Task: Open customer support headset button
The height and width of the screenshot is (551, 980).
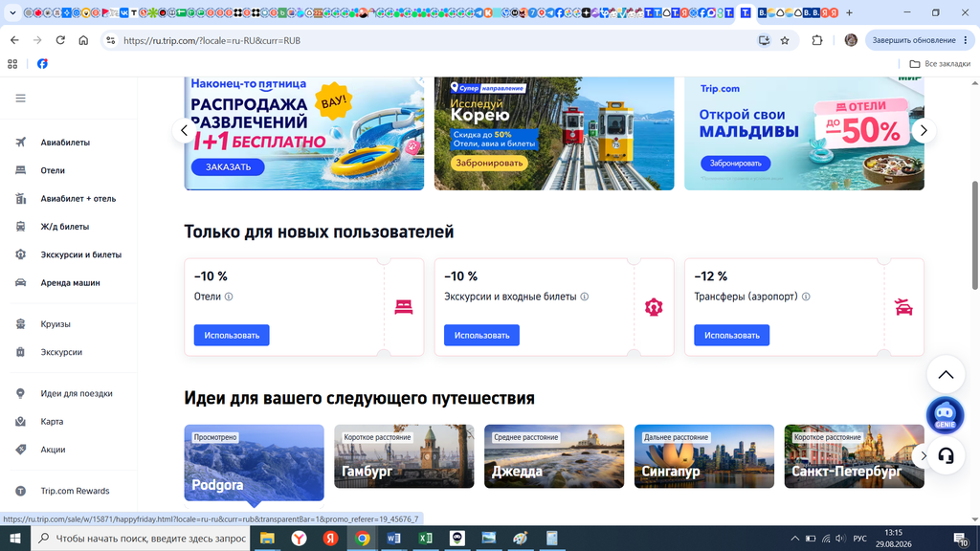Action: click(x=946, y=456)
